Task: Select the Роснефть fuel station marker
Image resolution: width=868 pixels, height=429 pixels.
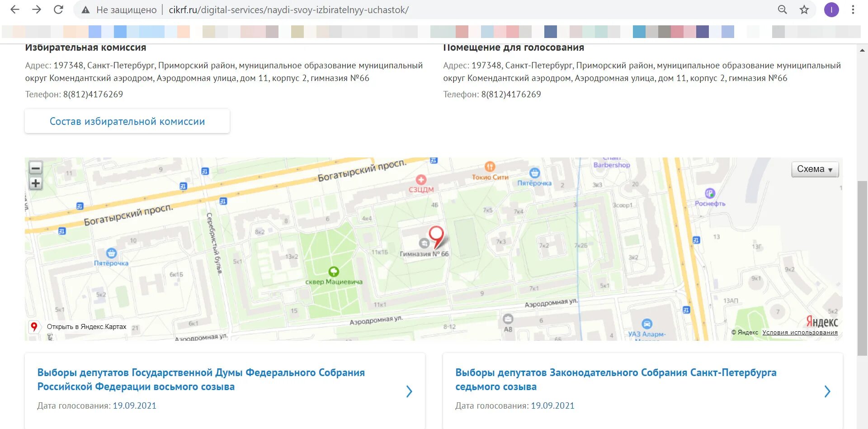Action: pos(710,193)
